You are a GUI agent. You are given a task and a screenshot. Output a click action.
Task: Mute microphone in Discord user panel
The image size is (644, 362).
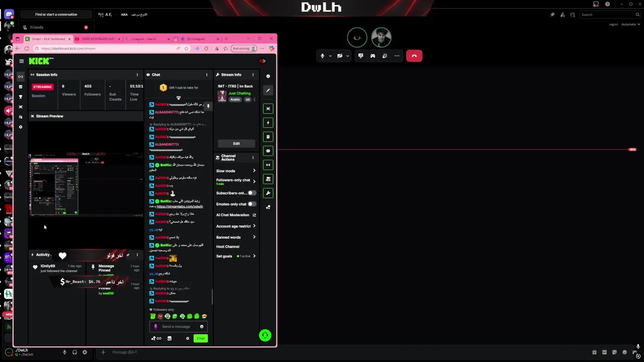(x=64, y=352)
